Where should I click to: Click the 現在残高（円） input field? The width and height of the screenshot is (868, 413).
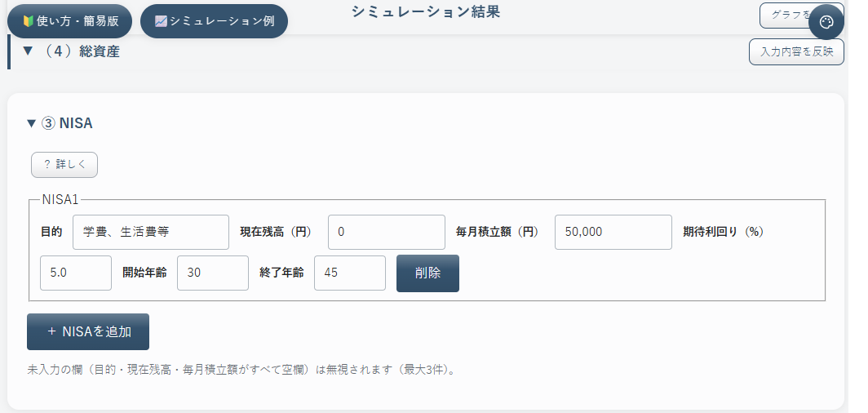click(x=387, y=232)
